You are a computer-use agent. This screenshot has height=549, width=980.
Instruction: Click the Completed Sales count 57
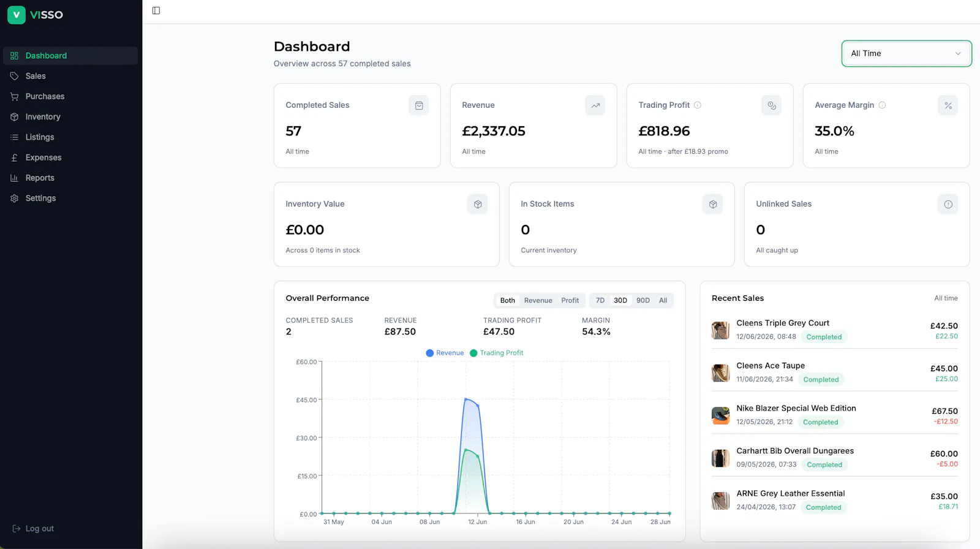click(293, 131)
